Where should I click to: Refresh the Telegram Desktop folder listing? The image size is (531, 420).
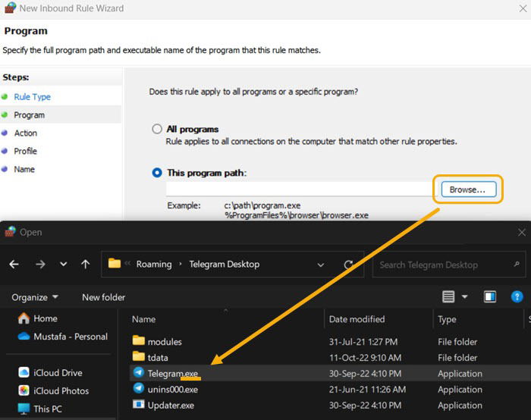[348, 265]
